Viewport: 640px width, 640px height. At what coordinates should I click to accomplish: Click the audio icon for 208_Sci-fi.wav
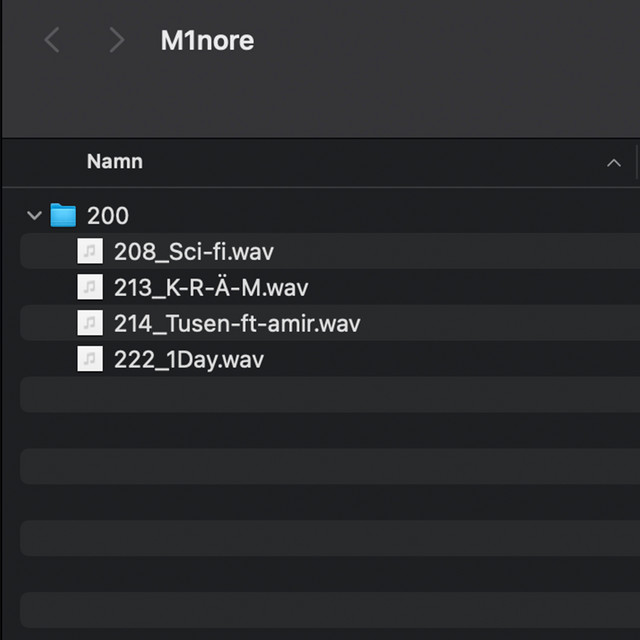pos(90,251)
